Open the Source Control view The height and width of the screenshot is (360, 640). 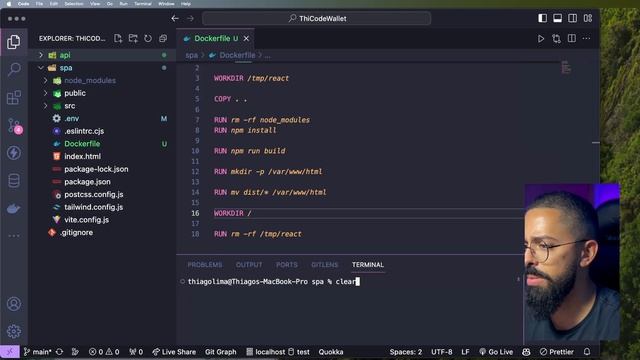click(x=15, y=126)
